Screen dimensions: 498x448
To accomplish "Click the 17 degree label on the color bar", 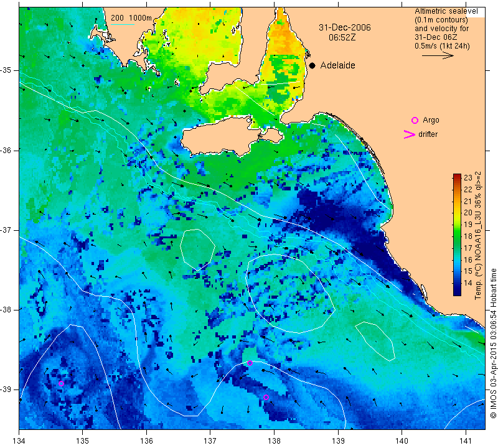I will (468, 248).
